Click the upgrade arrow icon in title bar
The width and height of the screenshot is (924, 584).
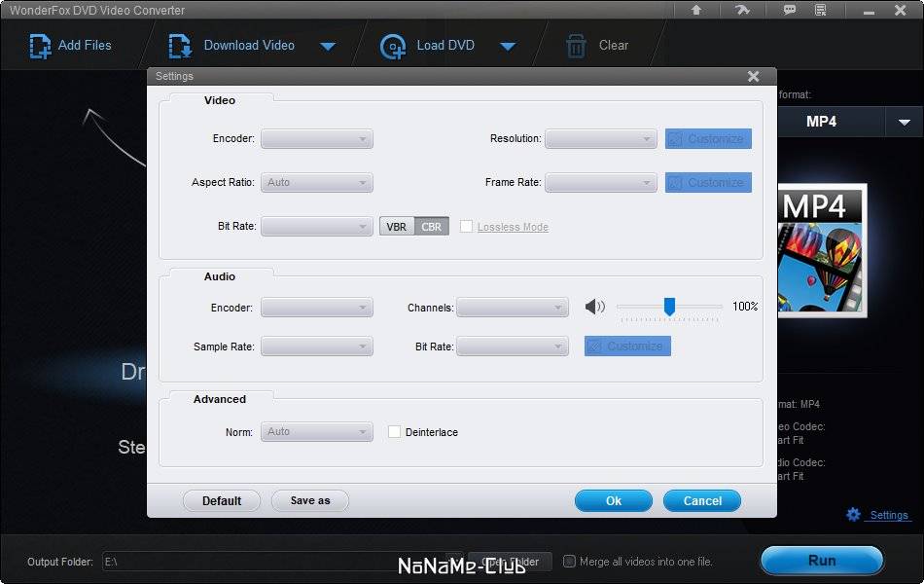[x=696, y=10]
